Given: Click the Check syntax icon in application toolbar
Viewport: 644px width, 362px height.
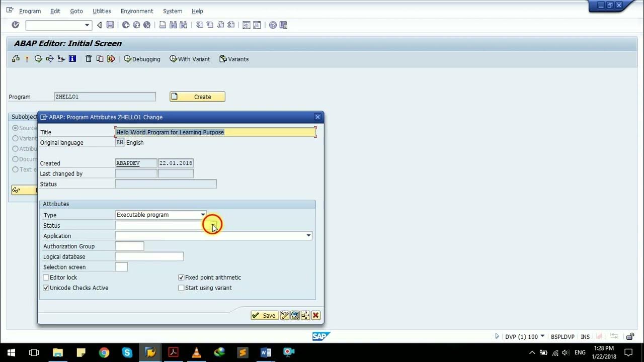Looking at the screenshot, I should pyautogui.click(x=16, y=59).
